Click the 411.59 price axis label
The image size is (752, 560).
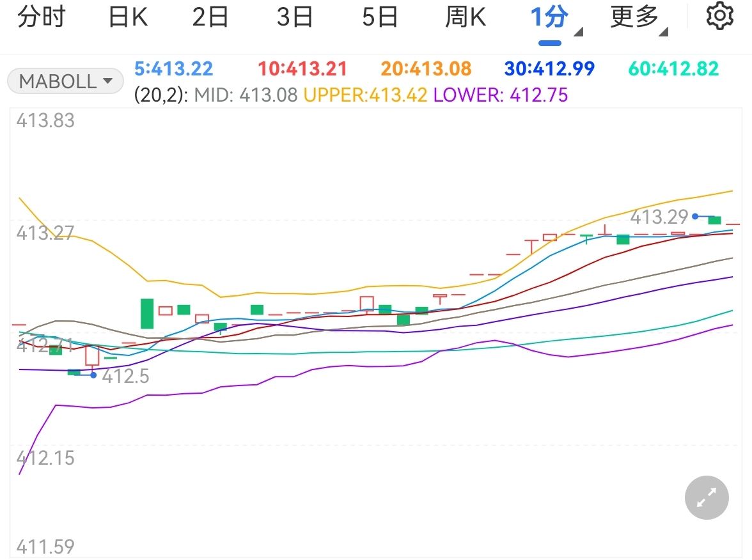click(45, 547)
